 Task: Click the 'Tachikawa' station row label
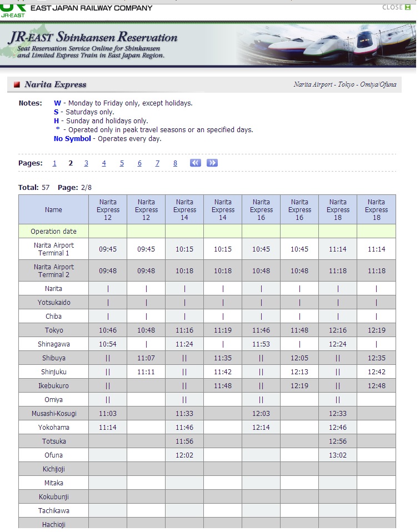point(54,511)
